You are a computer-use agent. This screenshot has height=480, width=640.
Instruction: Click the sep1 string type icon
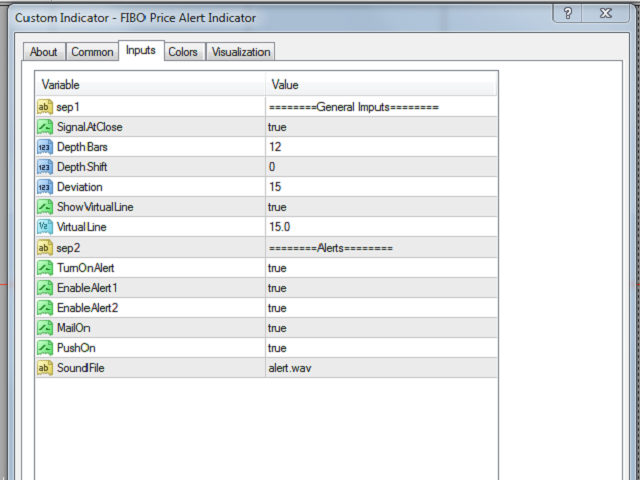point(44,107)
